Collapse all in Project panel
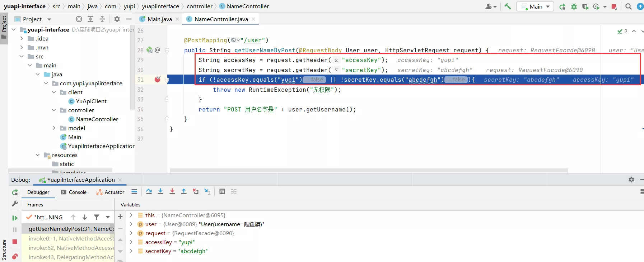The width and height of the screenshot is (644, 262). pos(102,19)
